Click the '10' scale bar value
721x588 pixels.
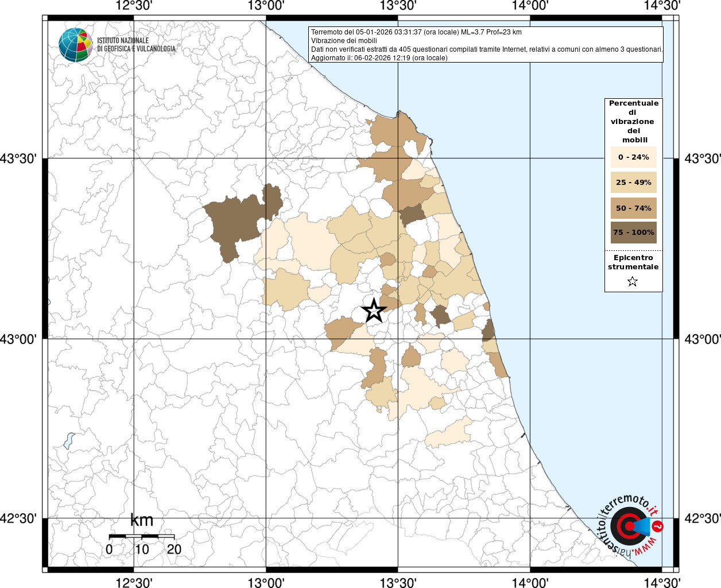[142, 549]
